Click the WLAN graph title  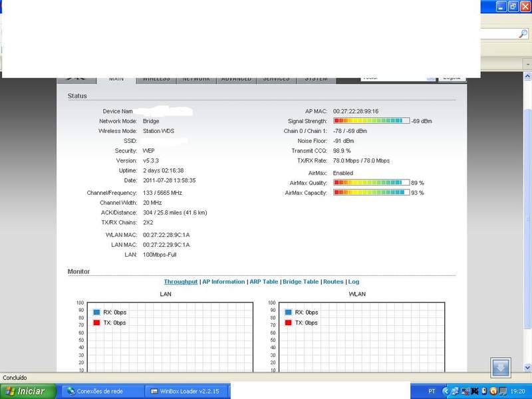point(357,294)
